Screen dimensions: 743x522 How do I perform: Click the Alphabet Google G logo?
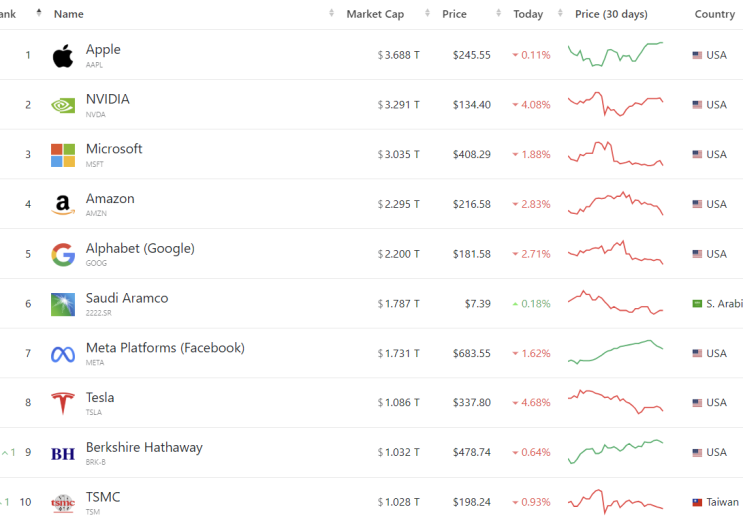coord(63,254)
